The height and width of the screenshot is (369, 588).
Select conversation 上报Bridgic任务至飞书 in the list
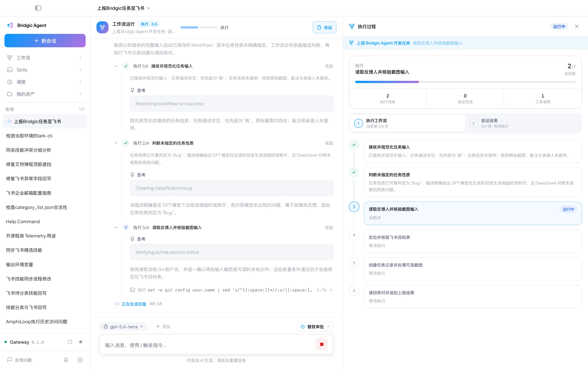45,122
